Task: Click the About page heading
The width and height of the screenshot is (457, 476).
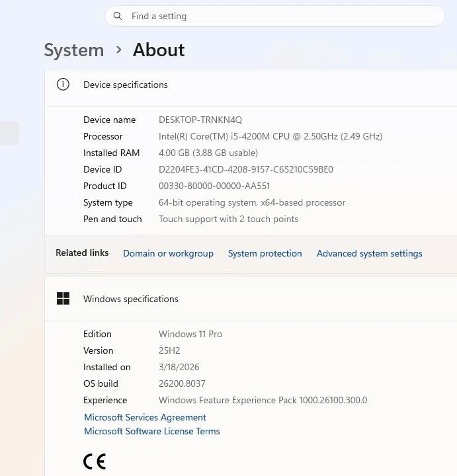Action: 159,50
